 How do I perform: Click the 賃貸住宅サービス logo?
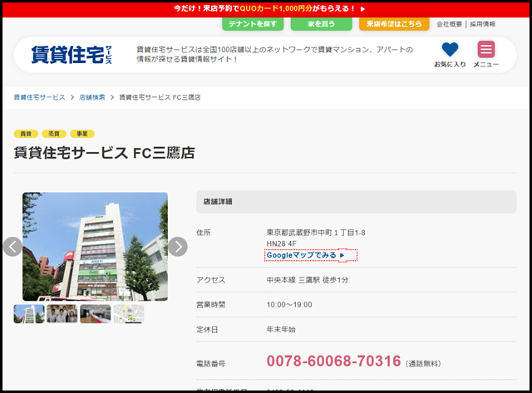pos(71,55)
